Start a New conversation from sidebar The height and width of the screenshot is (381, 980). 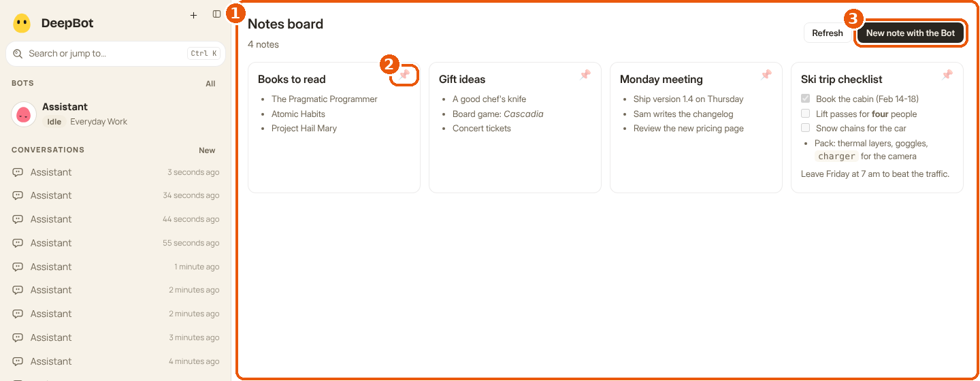tap(207, 150)
